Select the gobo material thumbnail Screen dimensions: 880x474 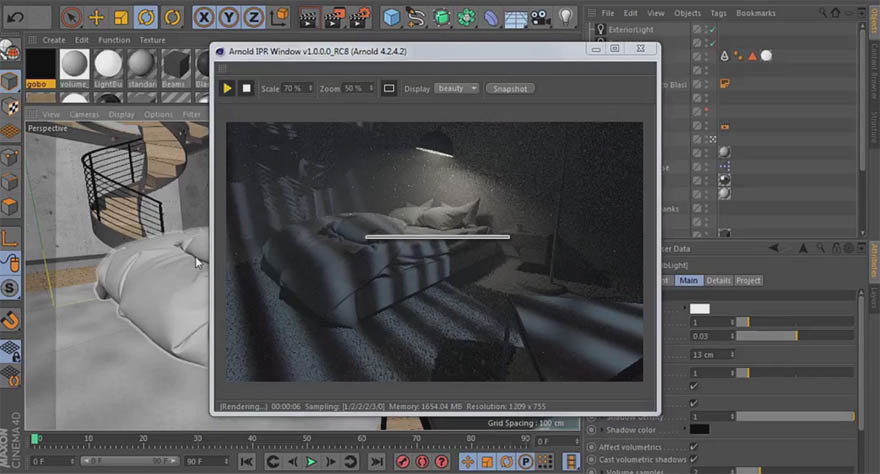click(x=40, y=68)
